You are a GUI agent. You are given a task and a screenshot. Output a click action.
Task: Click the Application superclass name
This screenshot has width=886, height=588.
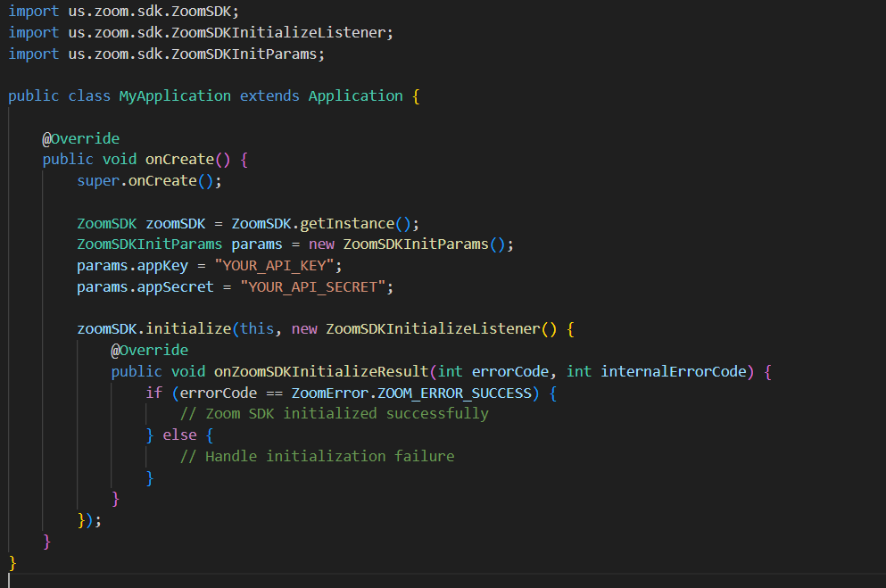click(x=355, y=96)
